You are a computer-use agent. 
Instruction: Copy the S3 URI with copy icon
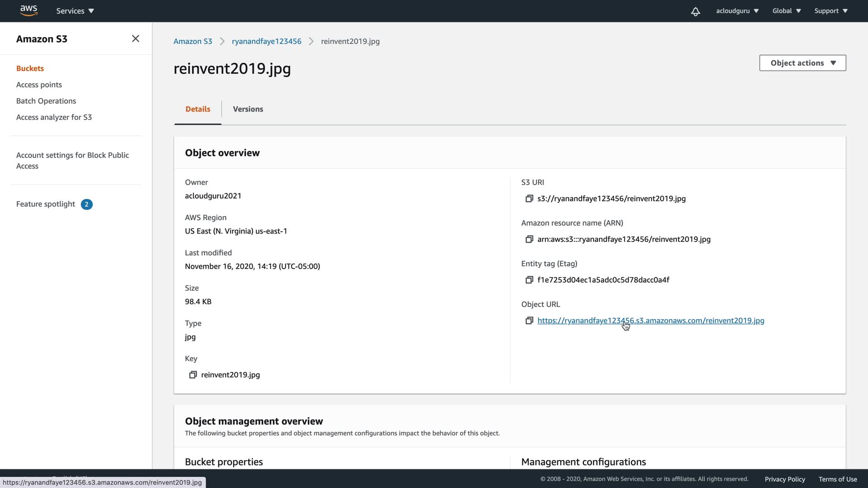529,199
